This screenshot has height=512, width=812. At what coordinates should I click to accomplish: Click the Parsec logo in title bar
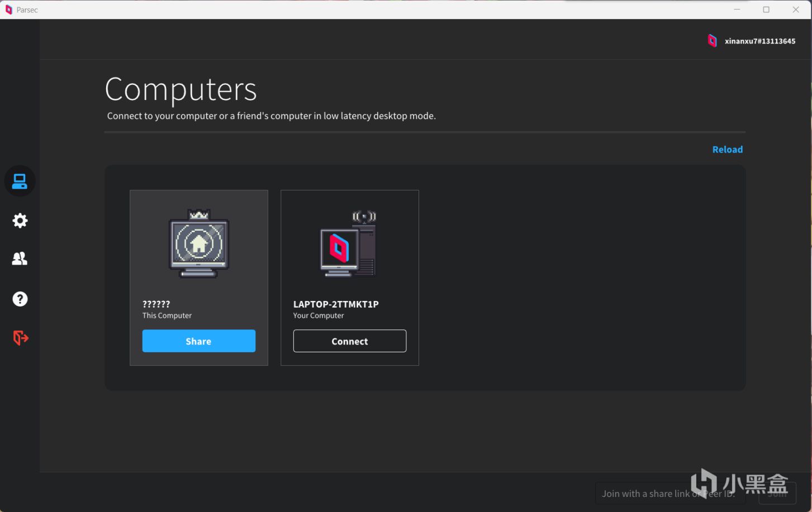click(x=8, y=9)
